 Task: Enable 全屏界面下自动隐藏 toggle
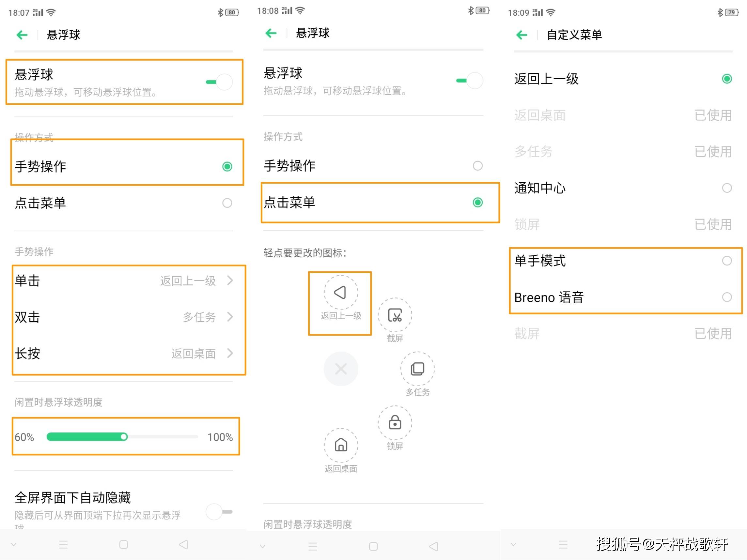(x=219, y=512)
